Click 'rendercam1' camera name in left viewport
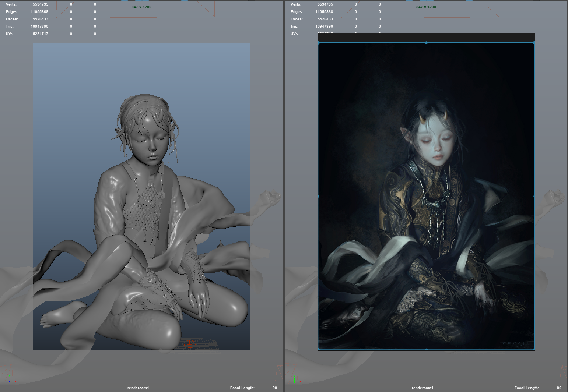This screenshot has height=392, width=568. (138, 388)
